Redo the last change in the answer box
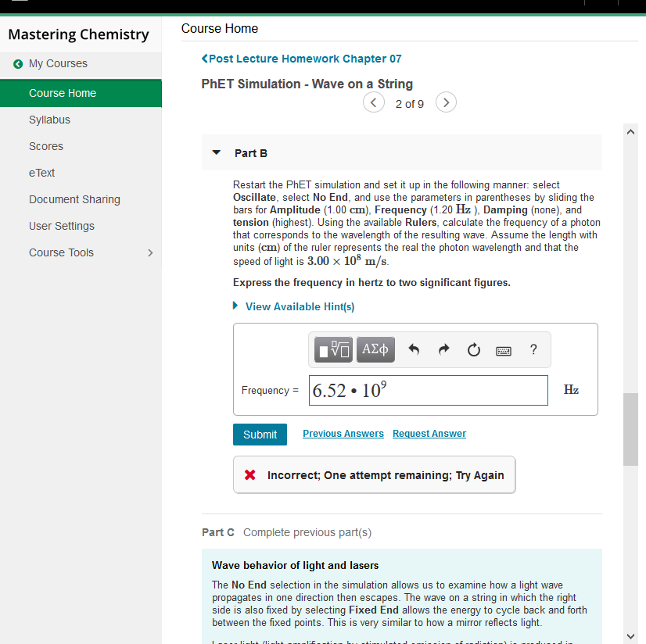 (443, 349)
